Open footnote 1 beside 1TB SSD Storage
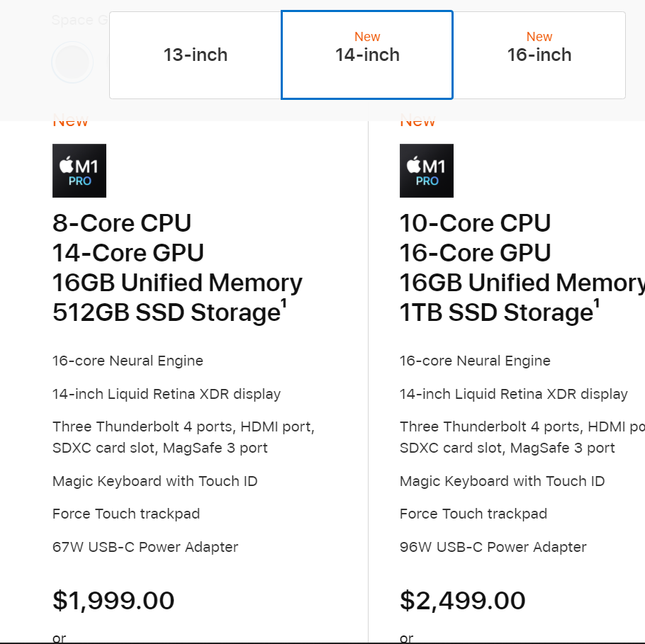The height and width of the screenshot is (644, 645). pyautogui.click(x=597, y=303)
